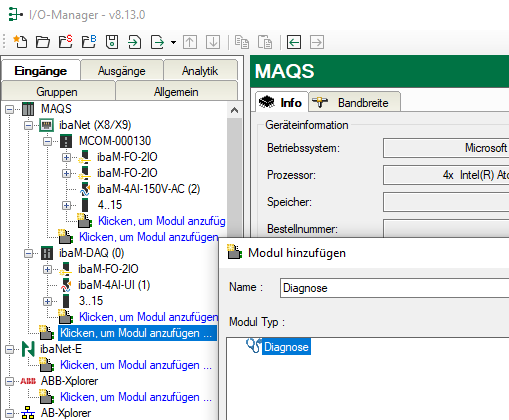Select ibaM-4AI-150V-AC (2) module

pos(148,189)
